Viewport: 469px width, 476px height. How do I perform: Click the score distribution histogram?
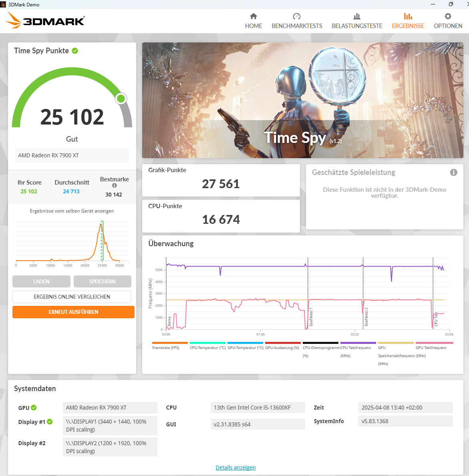click(72, 243)
